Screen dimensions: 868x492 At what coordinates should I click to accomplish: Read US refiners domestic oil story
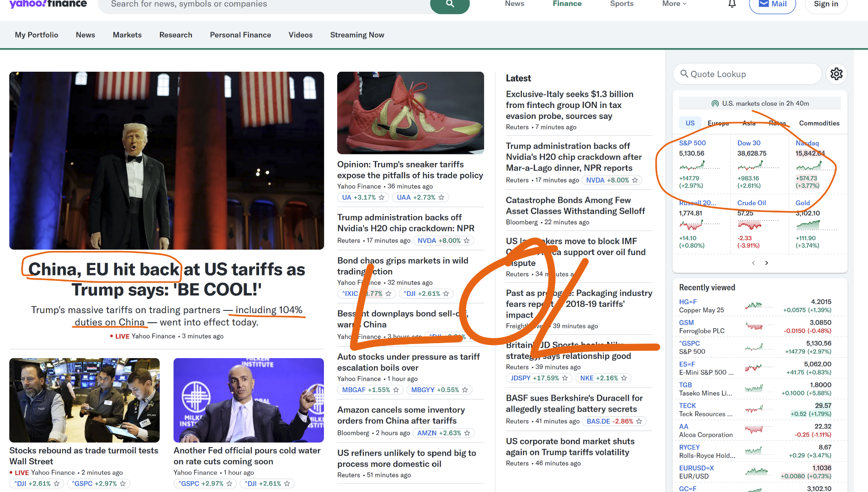(x=407, y=458)
